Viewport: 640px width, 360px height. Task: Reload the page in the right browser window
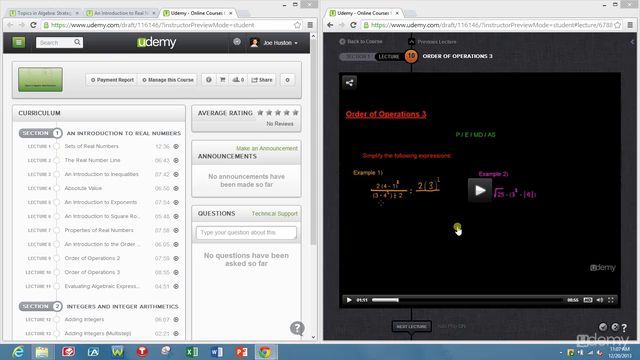[x=353, y=25]
